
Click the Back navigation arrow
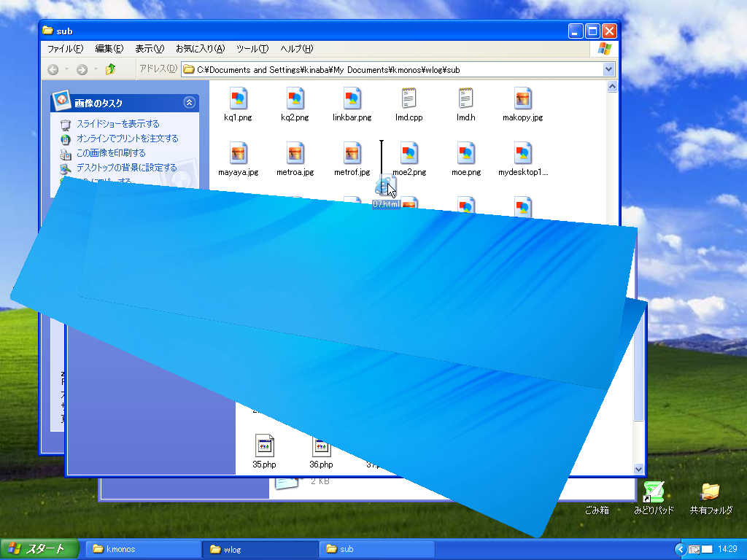pyautogui.click(x=53, y=69)
